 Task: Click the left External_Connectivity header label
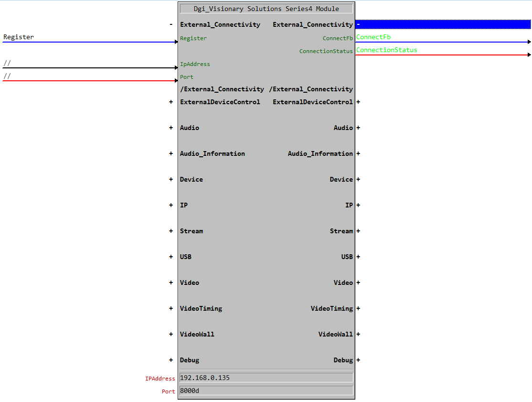click(220, 25)
